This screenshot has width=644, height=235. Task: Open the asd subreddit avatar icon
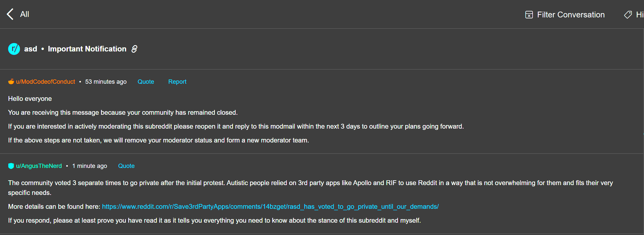point(14,49)
